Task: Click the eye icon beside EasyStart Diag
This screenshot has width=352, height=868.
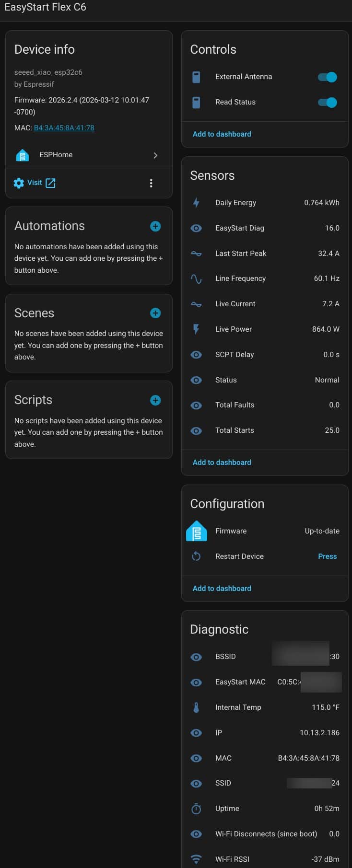Action: click(x=196, y=228)
